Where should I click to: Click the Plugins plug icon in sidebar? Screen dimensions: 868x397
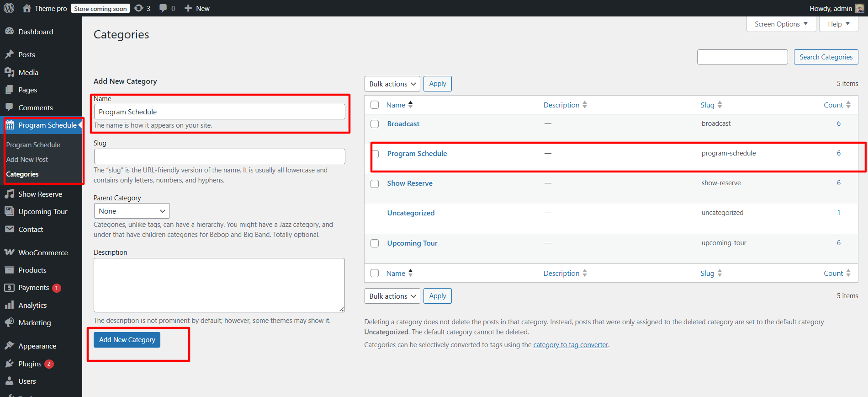tap(9, 364)
